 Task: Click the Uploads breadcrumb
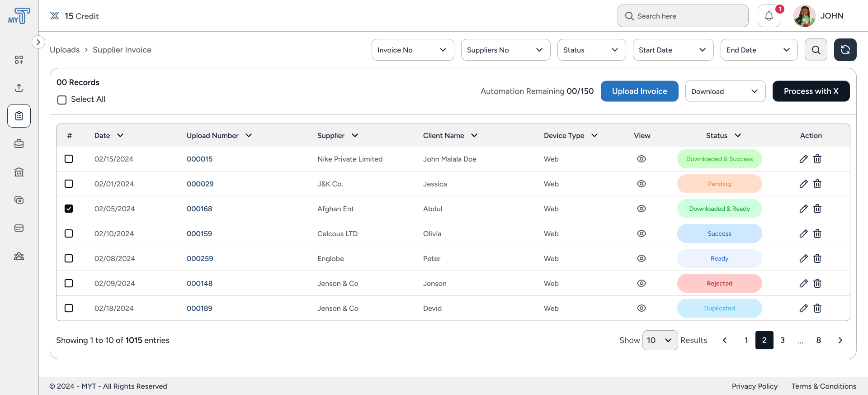65,50
